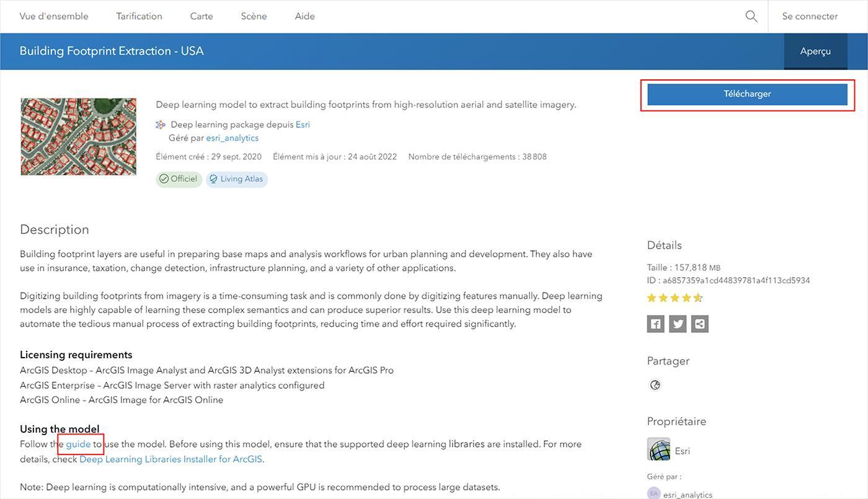Viewport: 868px width, 499px height.
Task: Open the guide link
Action: [x=79, y=444]
